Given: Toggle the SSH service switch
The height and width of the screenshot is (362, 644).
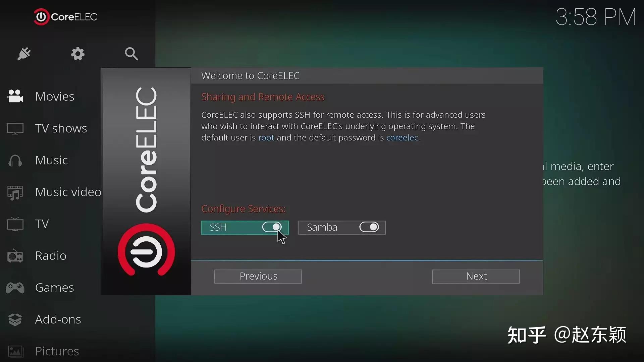Looking at the screenshot, I should coord(272,227).
